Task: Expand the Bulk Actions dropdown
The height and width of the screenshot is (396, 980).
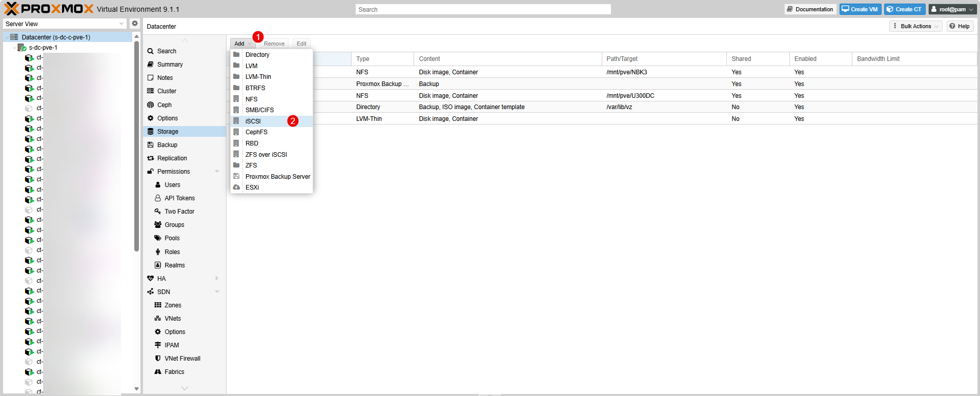Action: tap(916, 26)
